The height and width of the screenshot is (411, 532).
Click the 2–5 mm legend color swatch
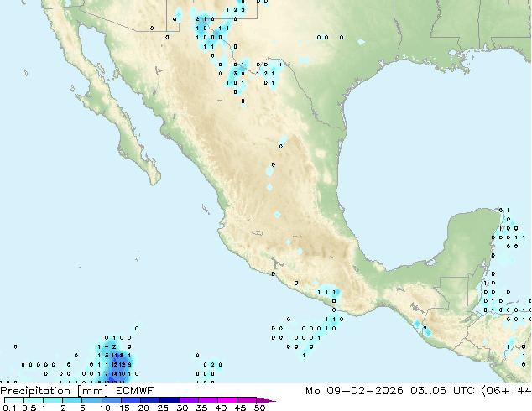[72, 400]
